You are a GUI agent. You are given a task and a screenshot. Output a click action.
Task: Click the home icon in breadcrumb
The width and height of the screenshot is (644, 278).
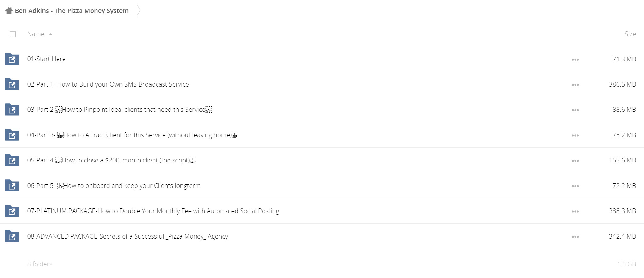pos(9,11)
